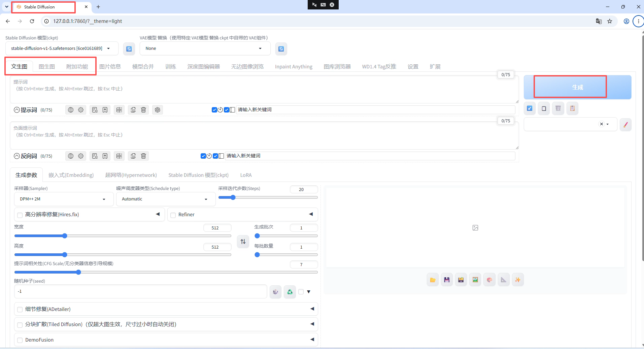Click the 宽度 width slider
644x349 pixels.
pyautogui.click(x=123, y=236)
